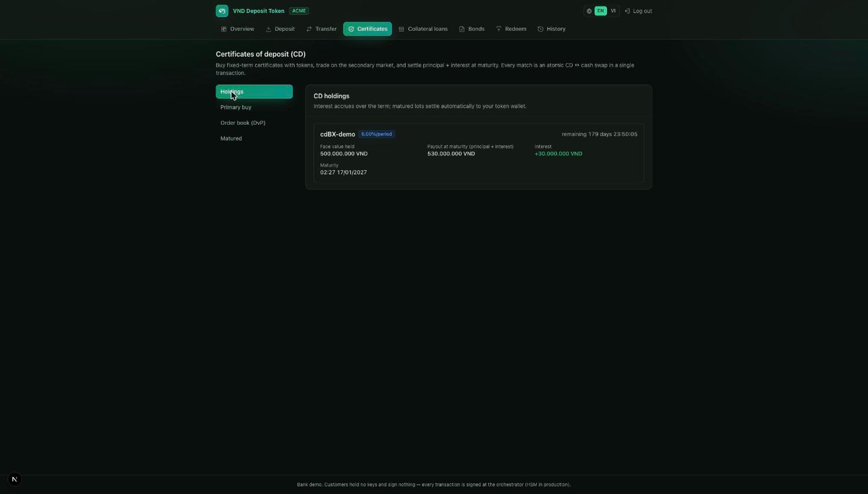This screenshot has width=868, height=494.
Task: Switch language to VI
Action: [x=613, y=11]
